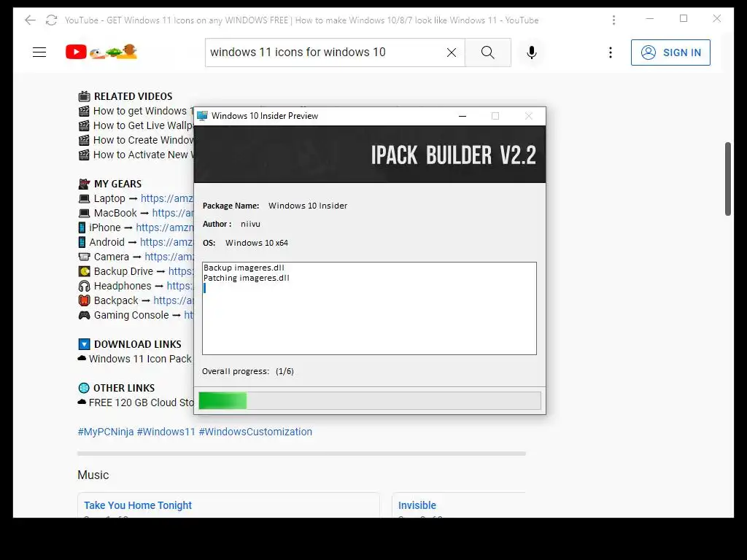Click the IPACK BUILDER V2.2 banner
747x560 pixels.
click(x=370, y=155)
